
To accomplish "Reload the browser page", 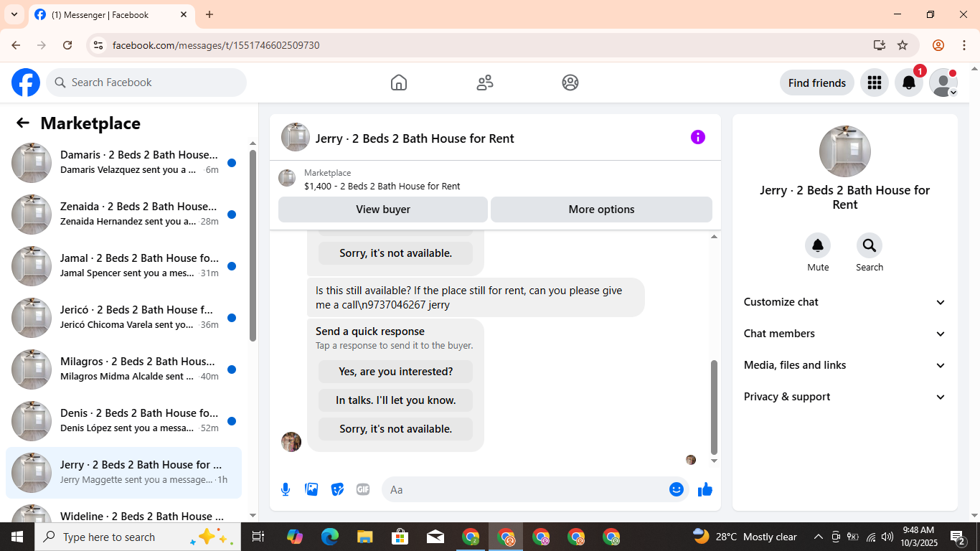I will pyautogui.click(x=67, y=45).
